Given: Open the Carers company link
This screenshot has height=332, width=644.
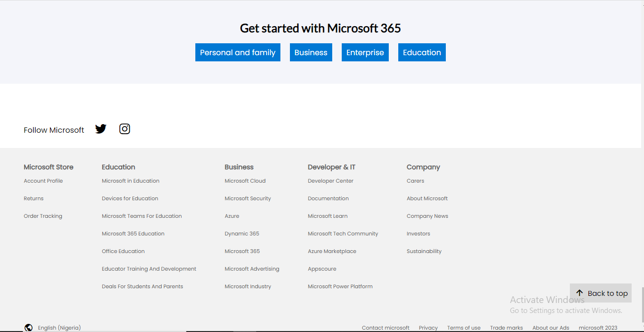Looking at the screenshot, I should 415,181.
